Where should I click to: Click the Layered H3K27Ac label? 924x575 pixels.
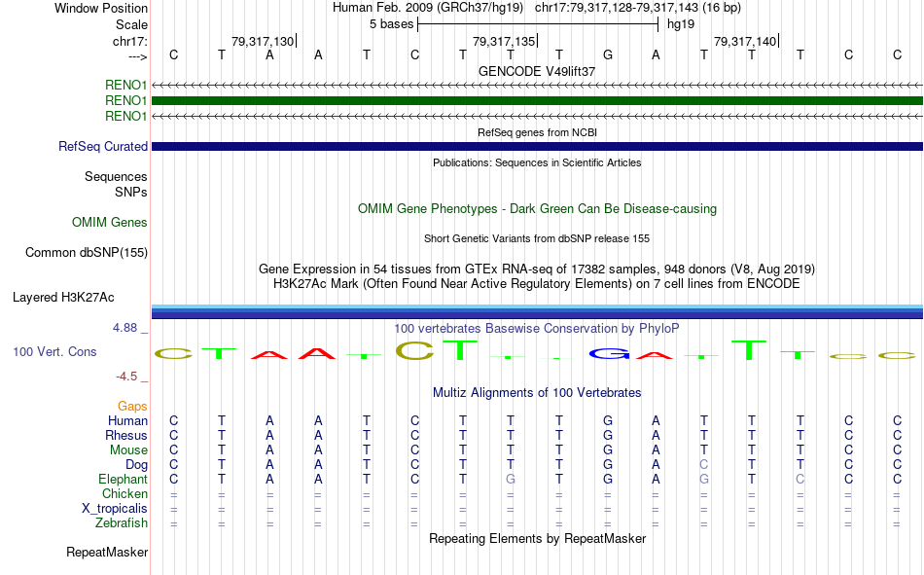63,298
